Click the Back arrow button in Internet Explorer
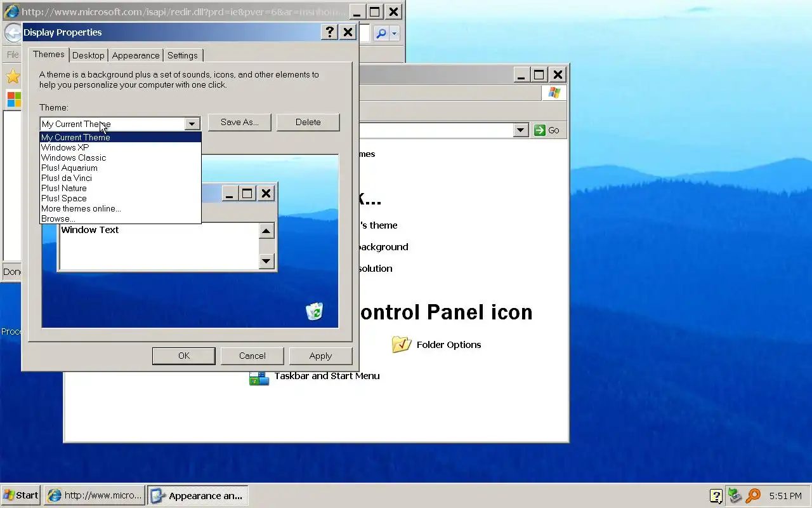Viewport: 812px width, 508px height. (13, 33)
